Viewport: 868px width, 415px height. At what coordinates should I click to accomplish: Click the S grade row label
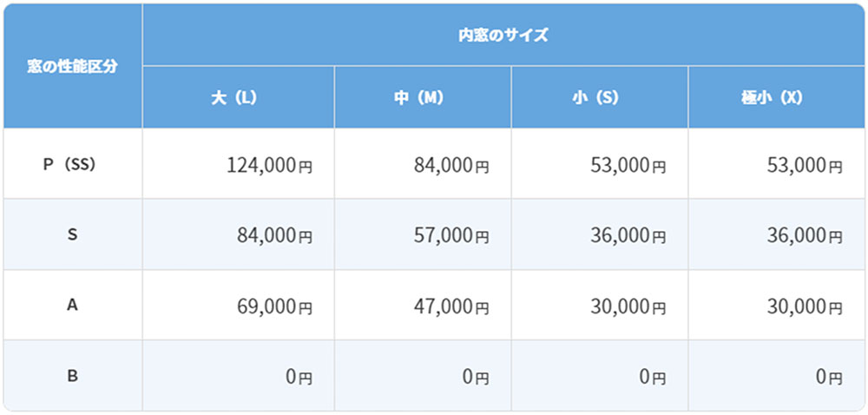[72, 234]
